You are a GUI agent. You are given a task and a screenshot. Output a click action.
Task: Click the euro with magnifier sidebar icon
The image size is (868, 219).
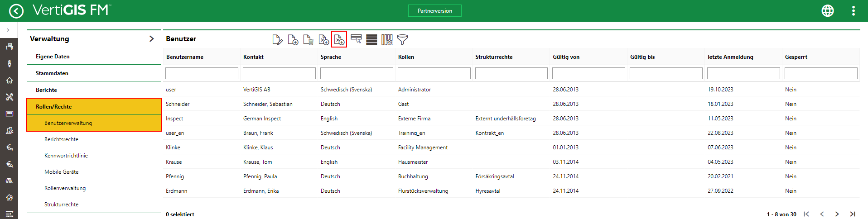9,164
